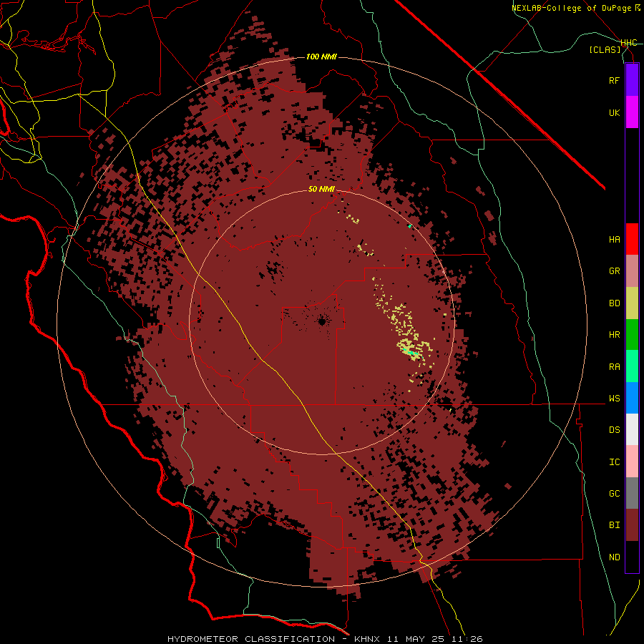Select the BD yellow legend swatch
This screenshot has height=644, width=644.
click(632, 303)
